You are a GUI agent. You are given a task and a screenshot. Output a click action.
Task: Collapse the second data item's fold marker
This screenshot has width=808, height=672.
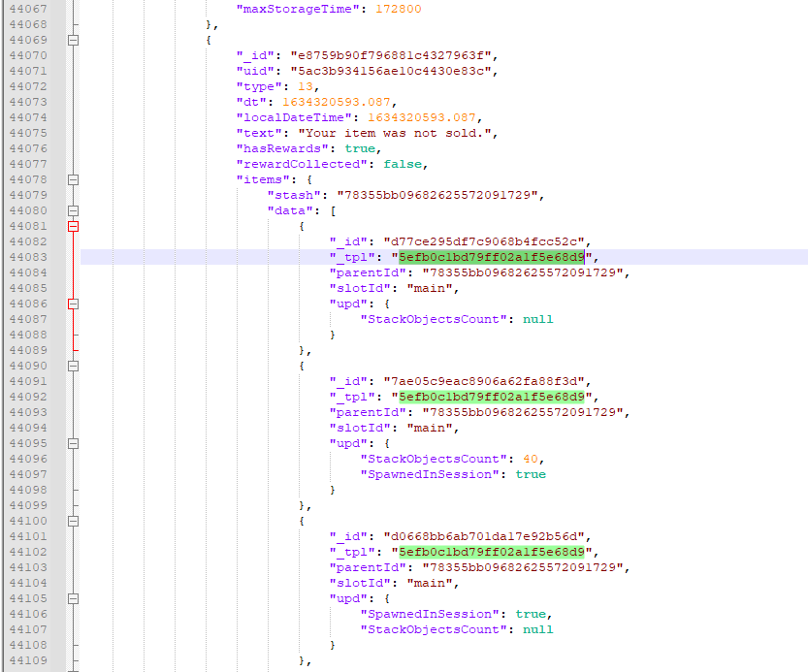76,366
